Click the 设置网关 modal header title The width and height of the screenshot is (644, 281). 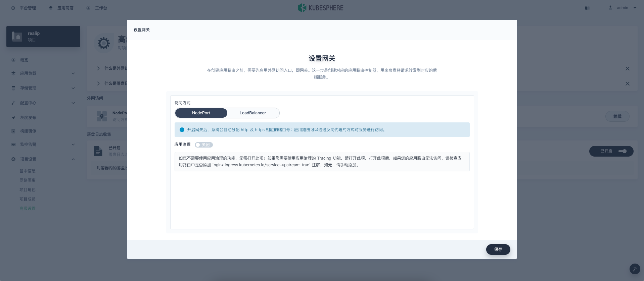click(142, 30)
